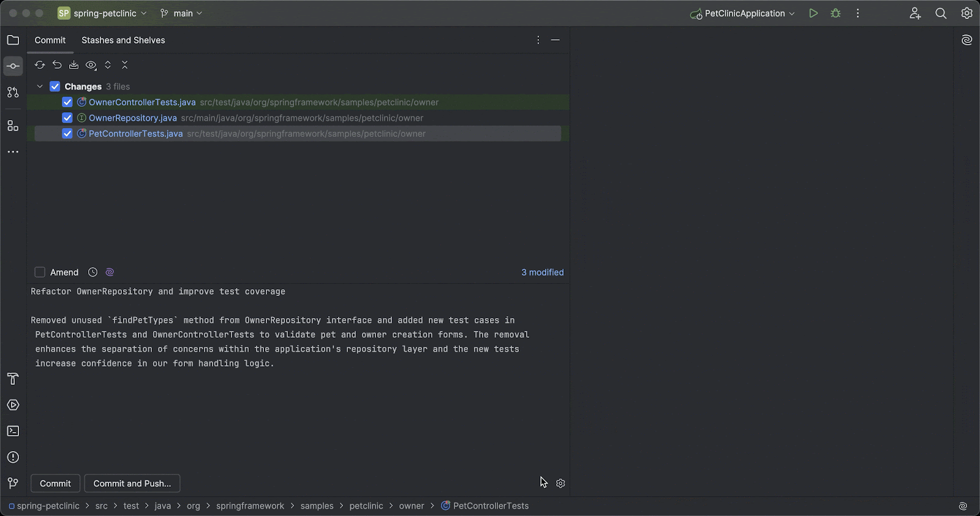Screen dimensions: 980x516
Task: Switch to the Commit tab
Action: click(50, 40)
